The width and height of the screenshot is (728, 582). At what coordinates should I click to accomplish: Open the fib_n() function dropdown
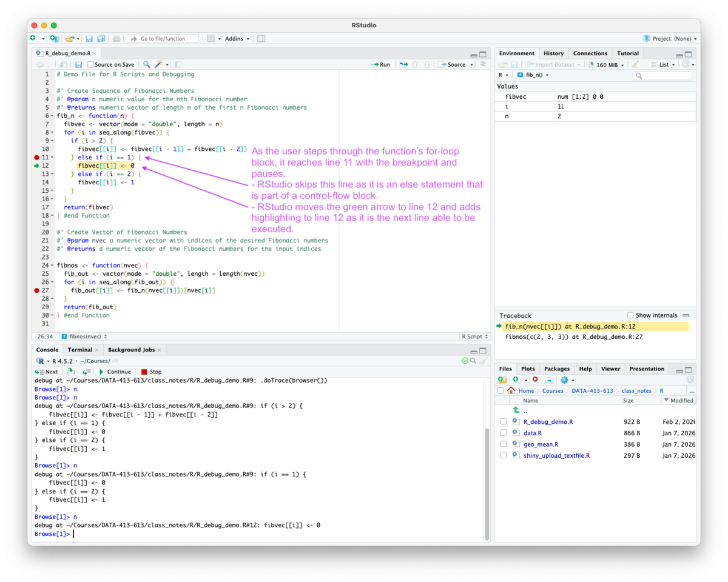click(x=534, y=75)
